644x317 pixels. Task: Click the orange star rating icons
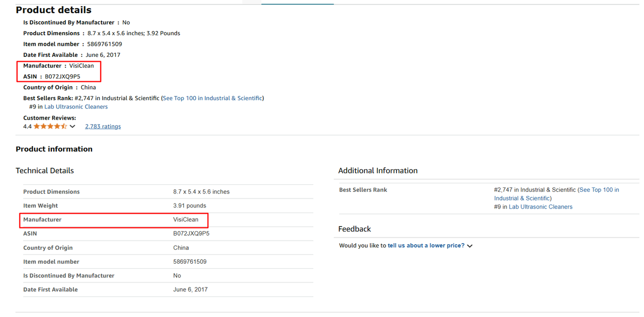50,127
